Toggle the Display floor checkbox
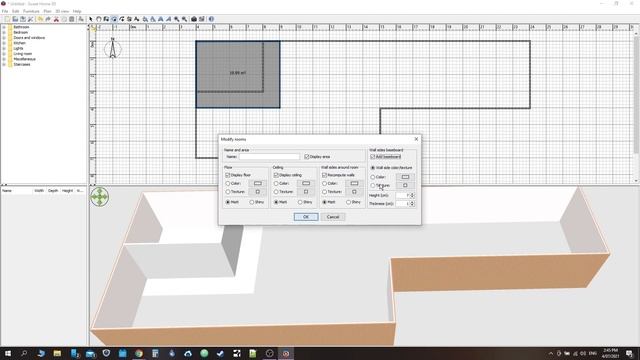The width and height of the screenshot is (640, 360). (x=228, y=175)
